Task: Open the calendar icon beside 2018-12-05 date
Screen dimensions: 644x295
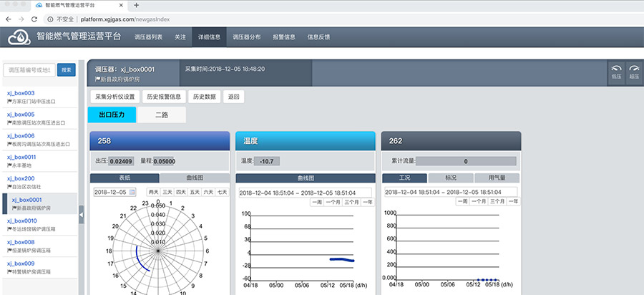Action: 132,192
